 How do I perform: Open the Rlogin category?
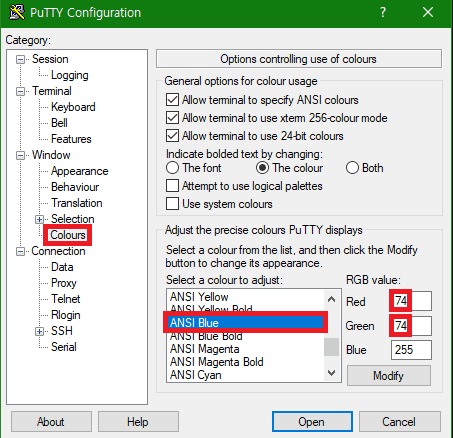66,315
